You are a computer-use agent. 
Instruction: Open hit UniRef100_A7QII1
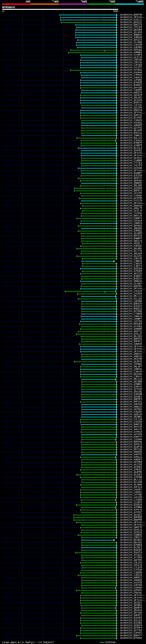pyautogui.click(x=131, y=20)
